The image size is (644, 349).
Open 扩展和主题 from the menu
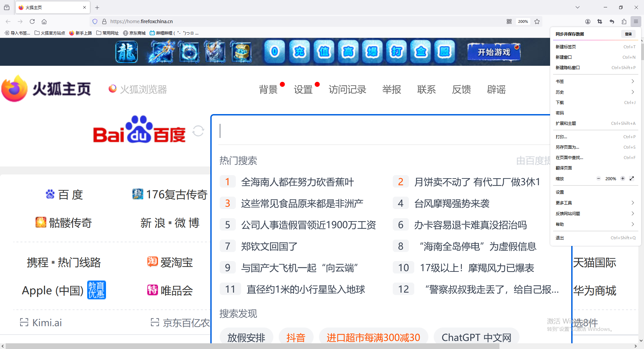pos(595,123)
